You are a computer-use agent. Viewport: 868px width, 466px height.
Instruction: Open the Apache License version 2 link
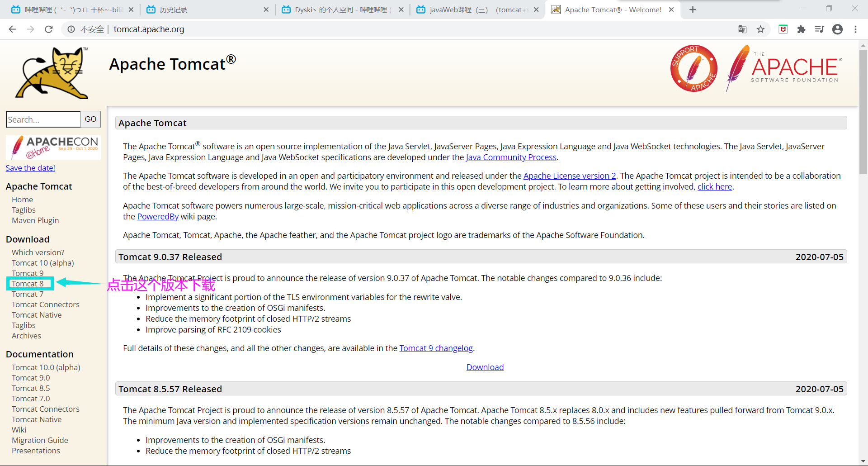pyautogui.click(x=570, y=176)
